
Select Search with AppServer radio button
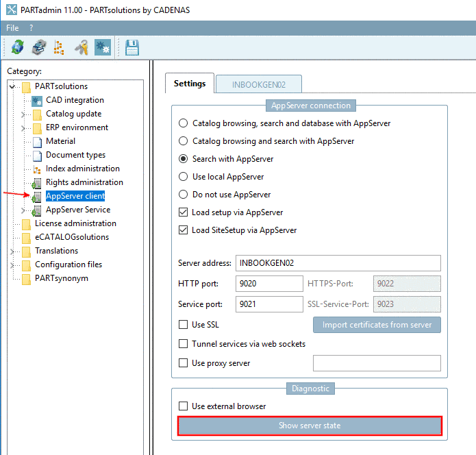tap(183, 159)
